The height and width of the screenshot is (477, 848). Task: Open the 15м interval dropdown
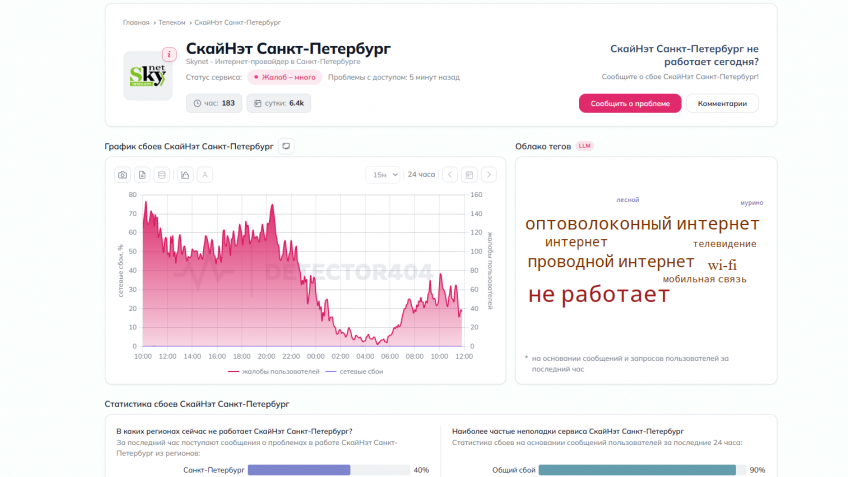(x=384, y=175)
